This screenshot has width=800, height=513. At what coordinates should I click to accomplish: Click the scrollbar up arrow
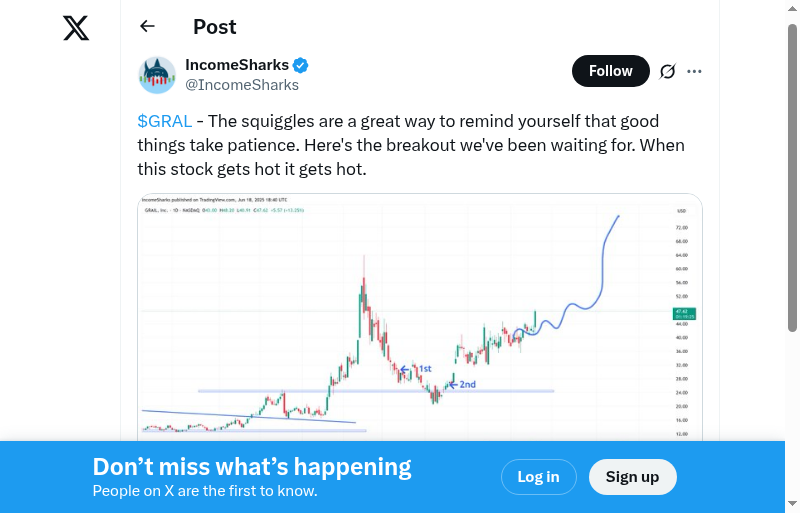[793, 7]
